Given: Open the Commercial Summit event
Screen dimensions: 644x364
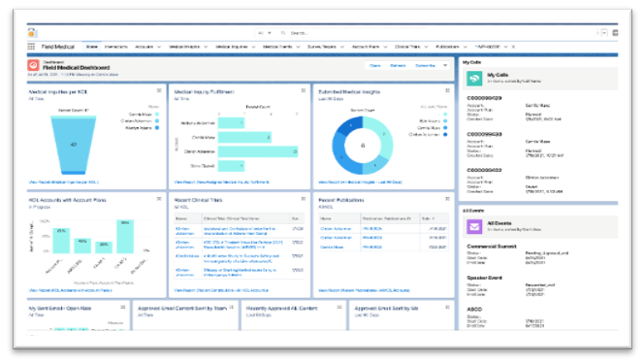Looking at the screenshot, I should [492, 247].
